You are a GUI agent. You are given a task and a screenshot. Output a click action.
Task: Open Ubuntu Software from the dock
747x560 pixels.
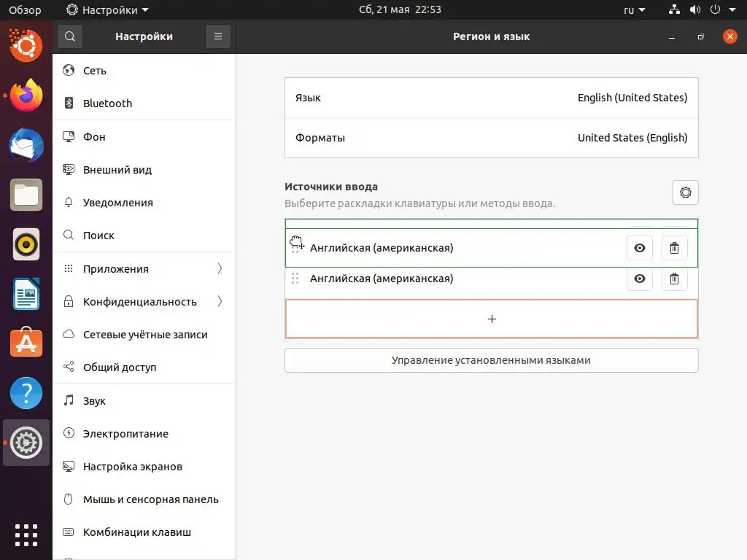click(26, 343)
